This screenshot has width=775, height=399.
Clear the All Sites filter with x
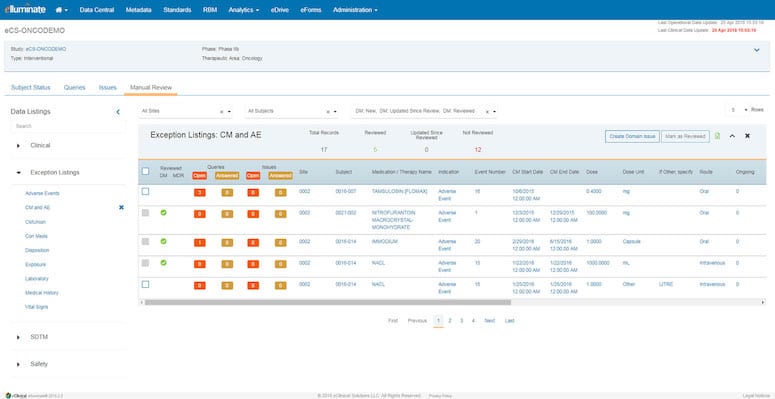(x=221, y=112)
